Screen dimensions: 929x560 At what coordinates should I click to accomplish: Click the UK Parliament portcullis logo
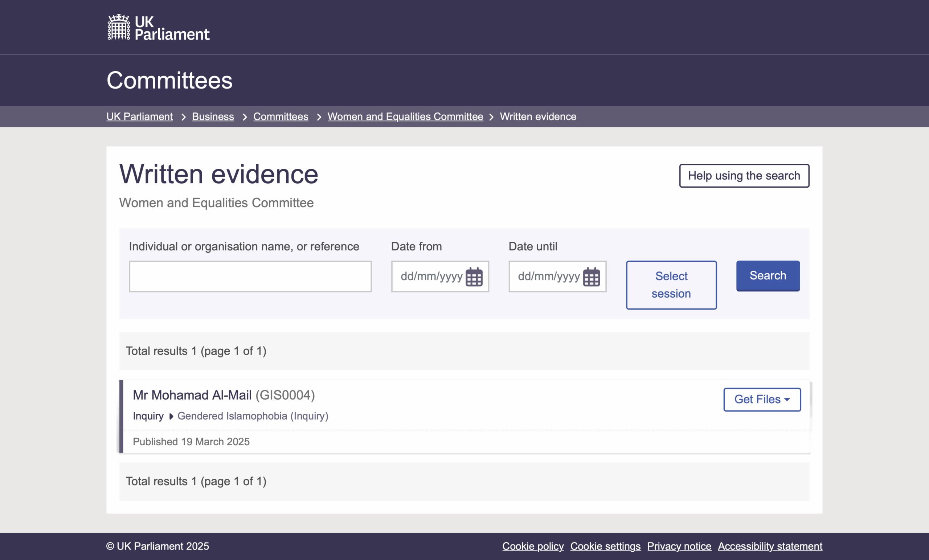pyautogui.click(x=158, y=27)
